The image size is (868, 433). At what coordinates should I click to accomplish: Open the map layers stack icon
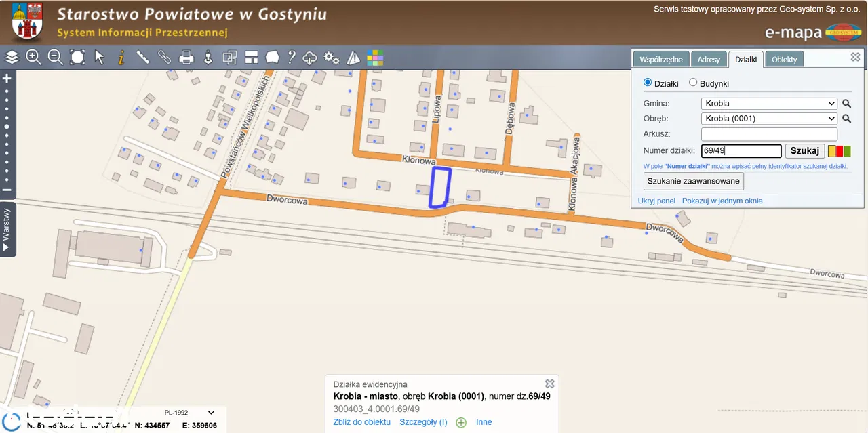(12, 58)
